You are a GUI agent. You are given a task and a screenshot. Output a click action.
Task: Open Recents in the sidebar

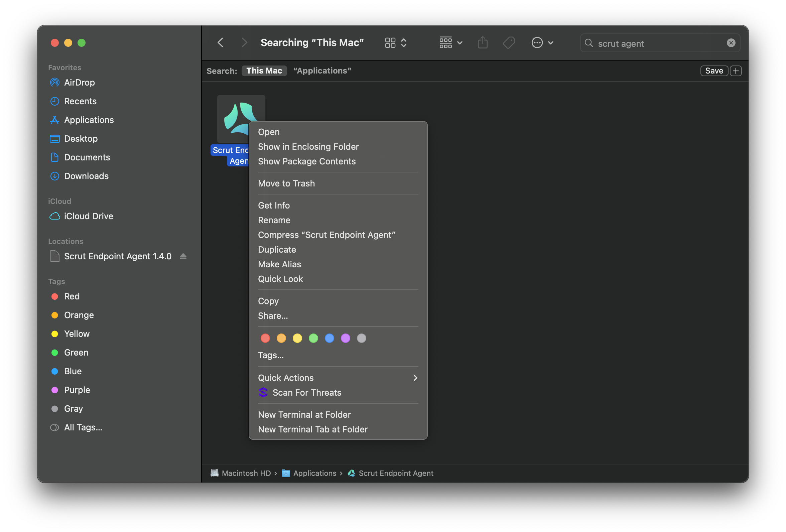pos(73,101)
